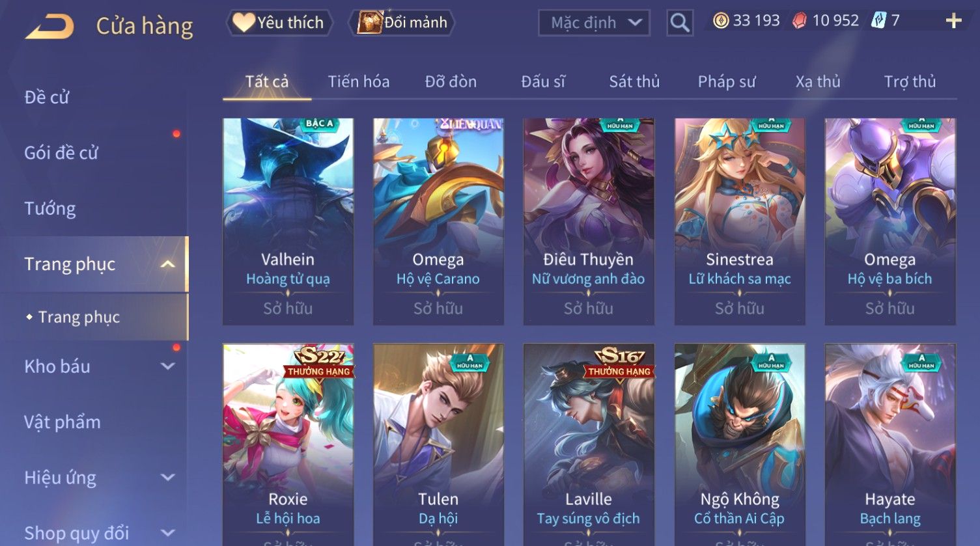Open Yêu thích favorites heart button
Image resolution: width=980 pixels, height=546 pixels.
point(279,23)
